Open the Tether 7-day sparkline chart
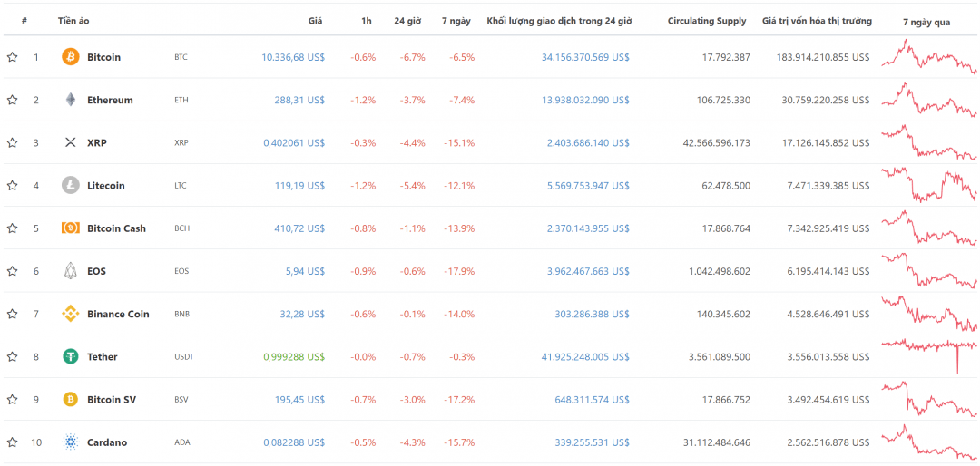 pos(929,356)
